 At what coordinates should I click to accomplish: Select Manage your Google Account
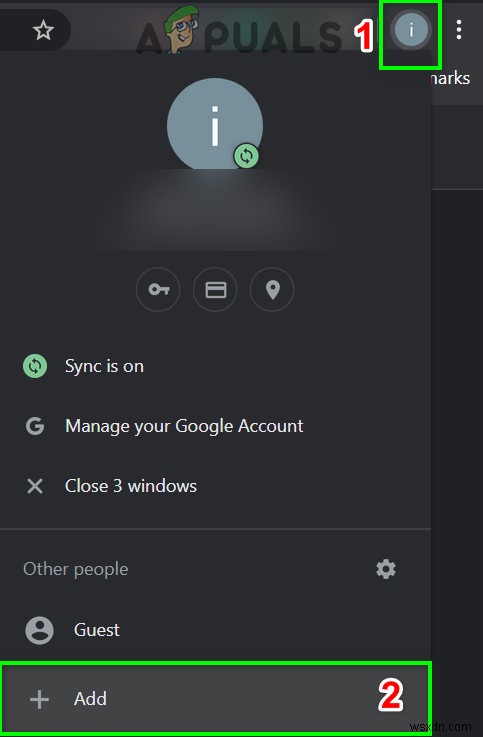215,426
